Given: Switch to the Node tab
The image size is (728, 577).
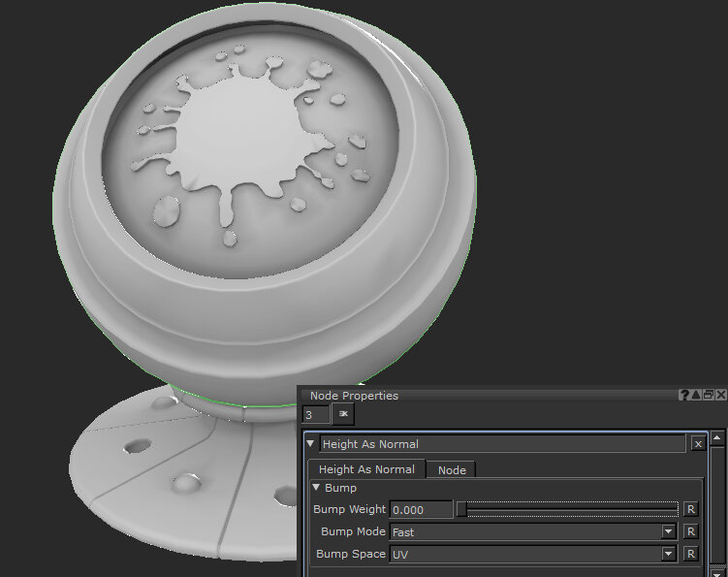Looking at the screenshot, I should click(x=452, y=469).
